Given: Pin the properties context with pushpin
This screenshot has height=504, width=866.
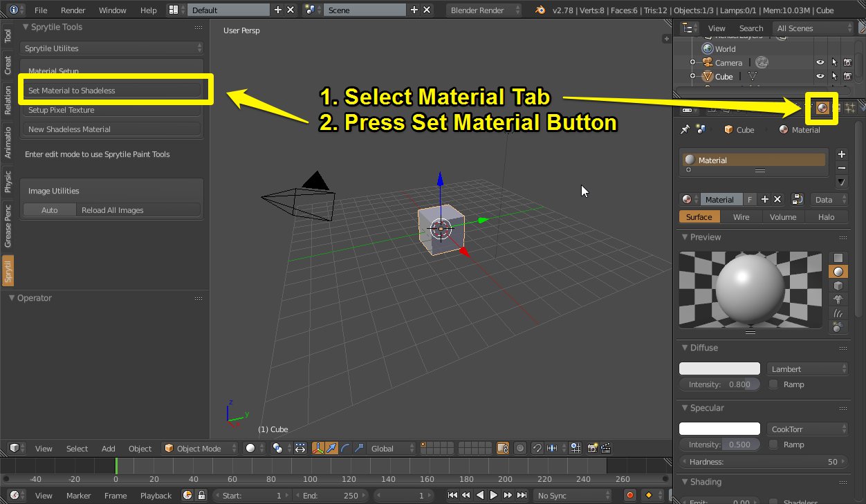Looking at the screenshot, I should [x=685, y=129].
